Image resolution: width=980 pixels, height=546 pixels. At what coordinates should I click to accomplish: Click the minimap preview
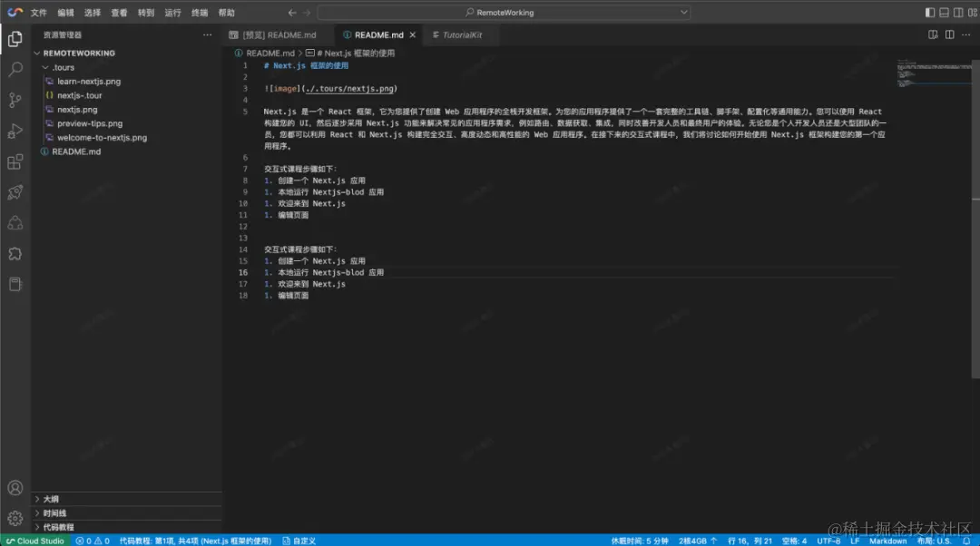[x=933, y=73]
